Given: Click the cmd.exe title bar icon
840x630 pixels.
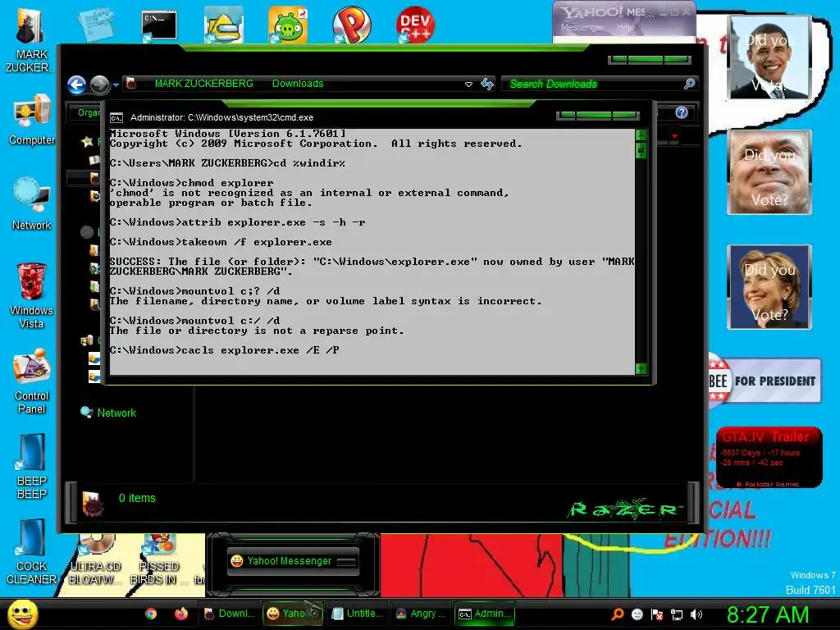Looking at the screenshot, I should 116,118.
